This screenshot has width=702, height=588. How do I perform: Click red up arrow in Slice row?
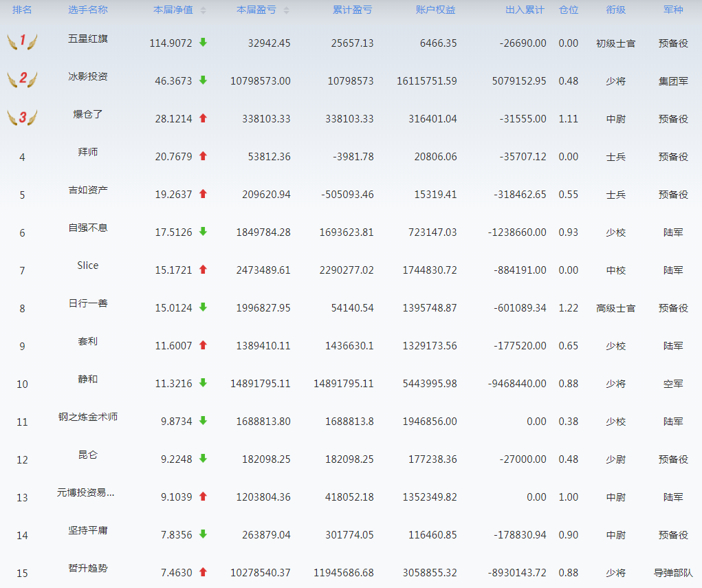[x=203, y=270]
